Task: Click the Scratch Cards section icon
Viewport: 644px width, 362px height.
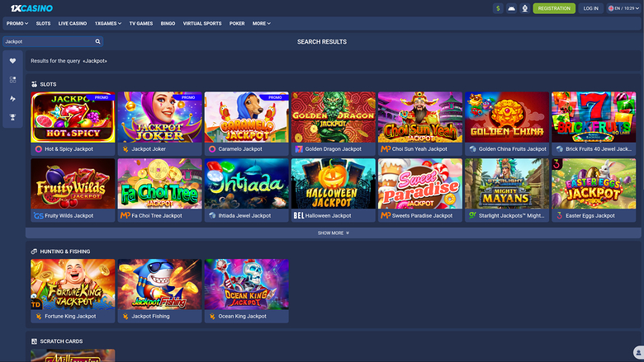Action: pos(34,341)
